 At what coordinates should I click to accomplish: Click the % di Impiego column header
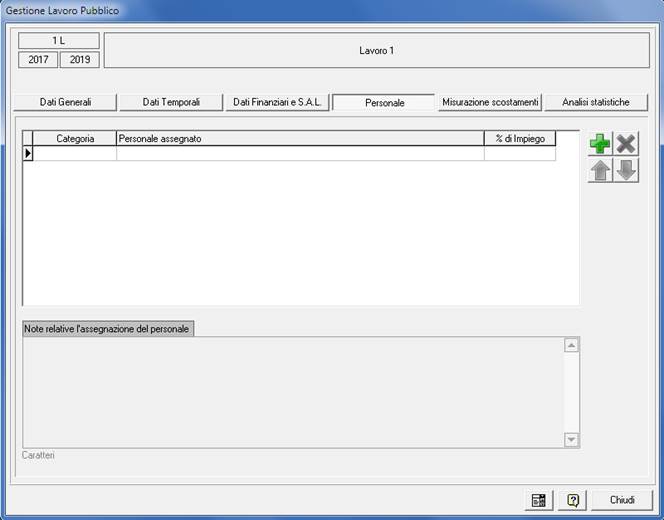coord(519,139)
